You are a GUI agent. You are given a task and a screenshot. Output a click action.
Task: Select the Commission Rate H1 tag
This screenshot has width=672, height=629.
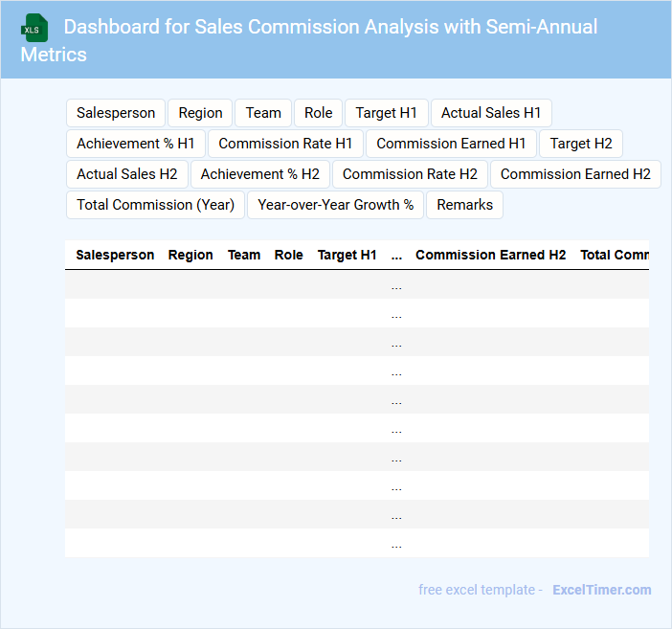(x=285, y=144)
